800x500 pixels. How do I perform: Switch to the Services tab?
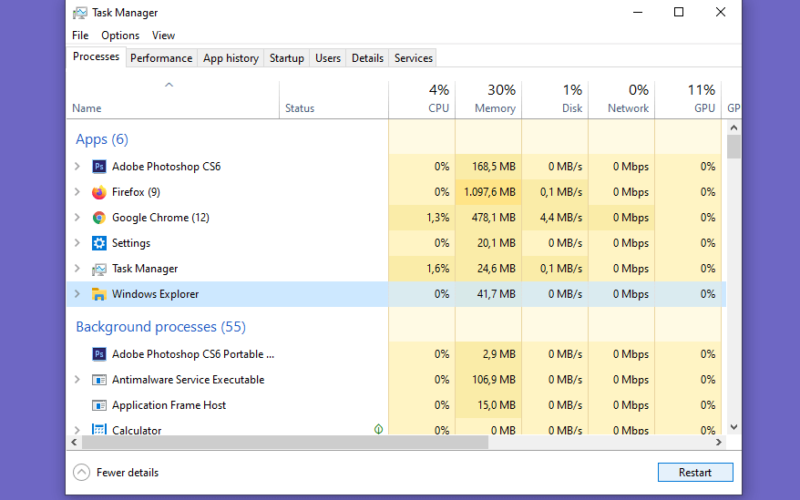coord(413,58)
